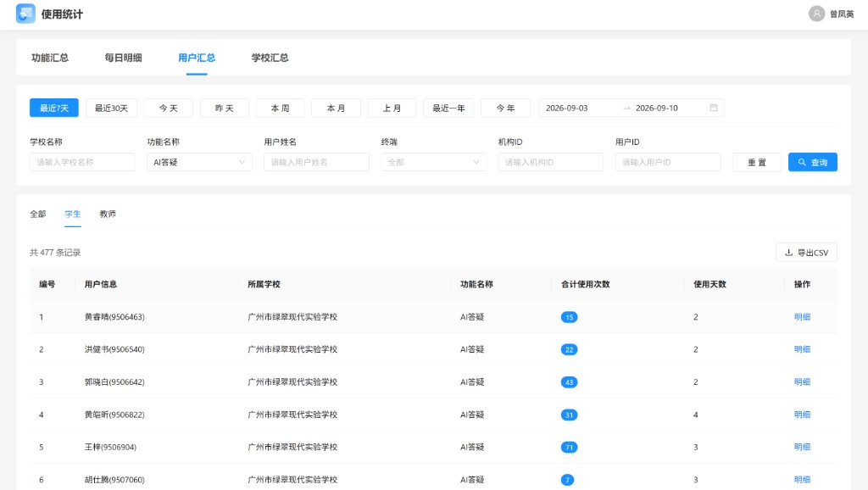Pick the 上月 range button
The width and height of the screenshot is (868, 490).
click(392, 108)
